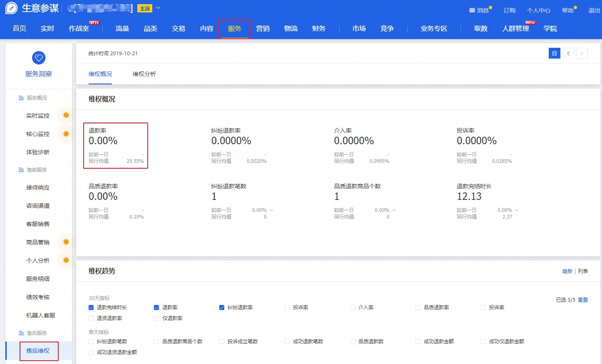Image resolution: width=602 pixels, height=364 pixels.
Task: Click the 售后服务 section icon in sidebar
Action: pos(21,333)
